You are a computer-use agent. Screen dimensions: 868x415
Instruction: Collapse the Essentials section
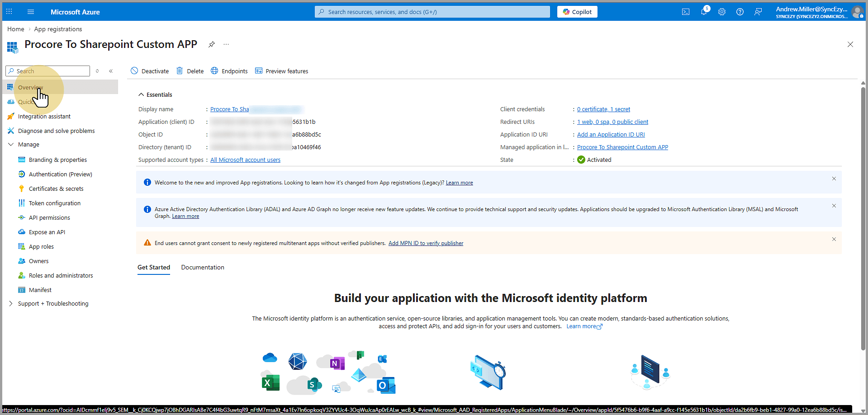[141, 94]
